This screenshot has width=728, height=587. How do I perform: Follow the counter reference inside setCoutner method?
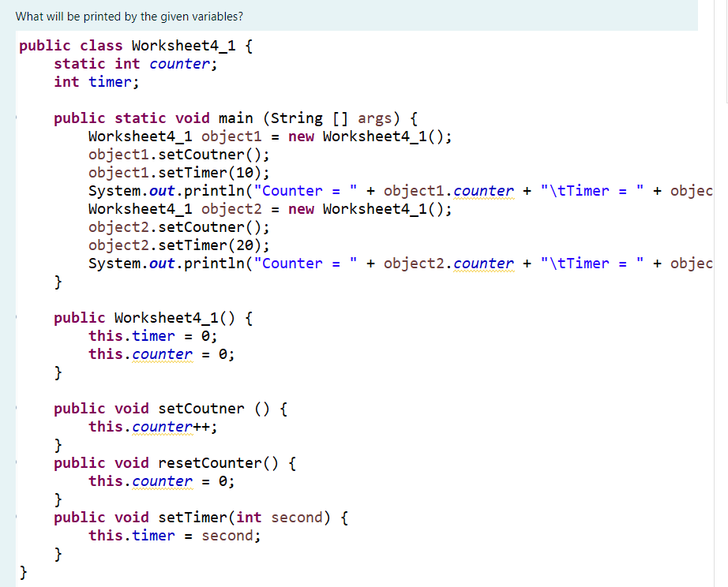coord(162,426)
